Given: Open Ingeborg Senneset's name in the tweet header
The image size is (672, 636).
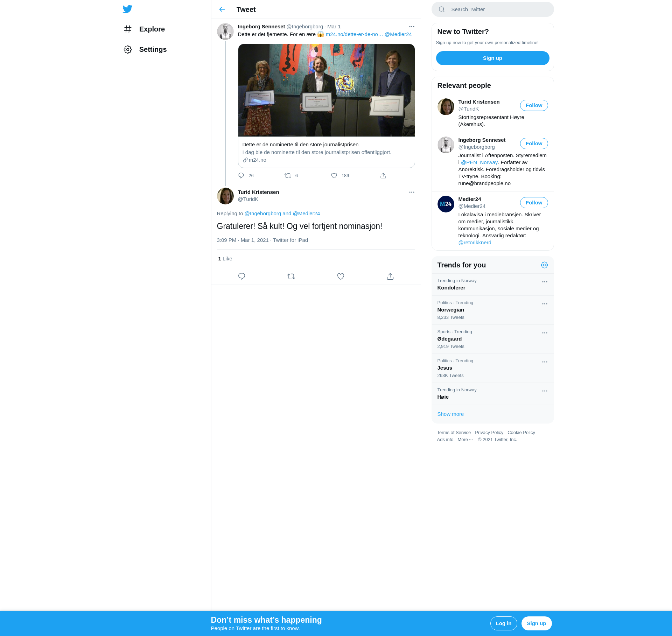Looking at the screenshot, I should [261, 27].
